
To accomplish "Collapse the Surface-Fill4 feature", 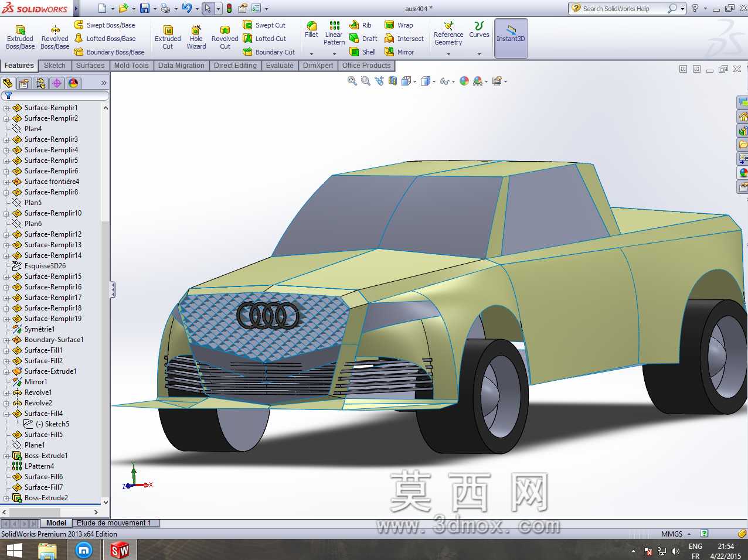I will [6, 414].
